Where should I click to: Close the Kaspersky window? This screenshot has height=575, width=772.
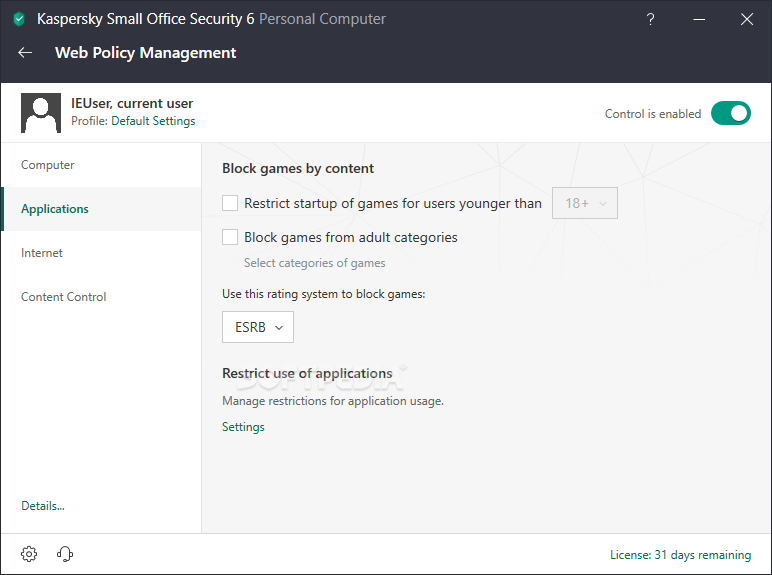747,19
